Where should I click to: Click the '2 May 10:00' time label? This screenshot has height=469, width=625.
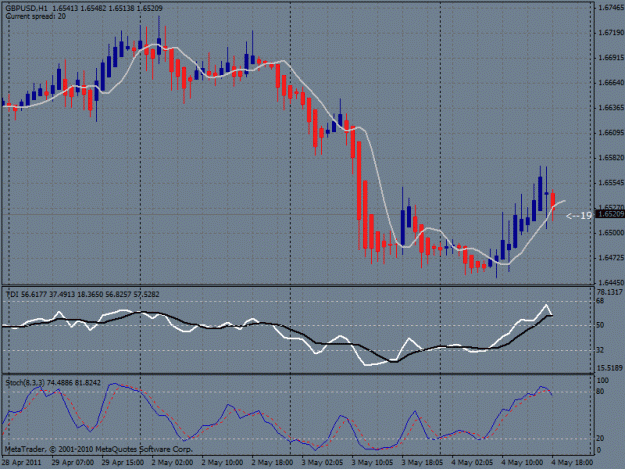[222, 463]
